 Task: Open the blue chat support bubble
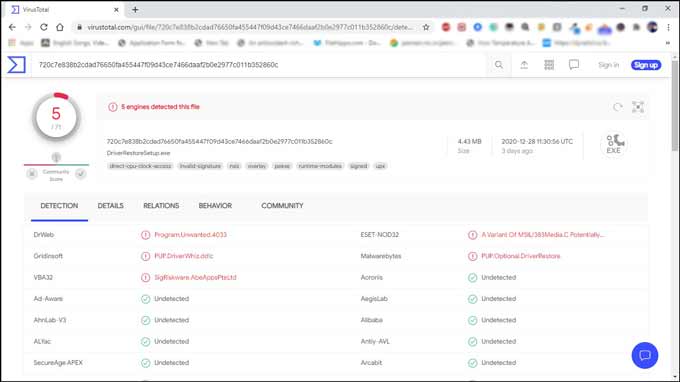[x=644, y=355]
